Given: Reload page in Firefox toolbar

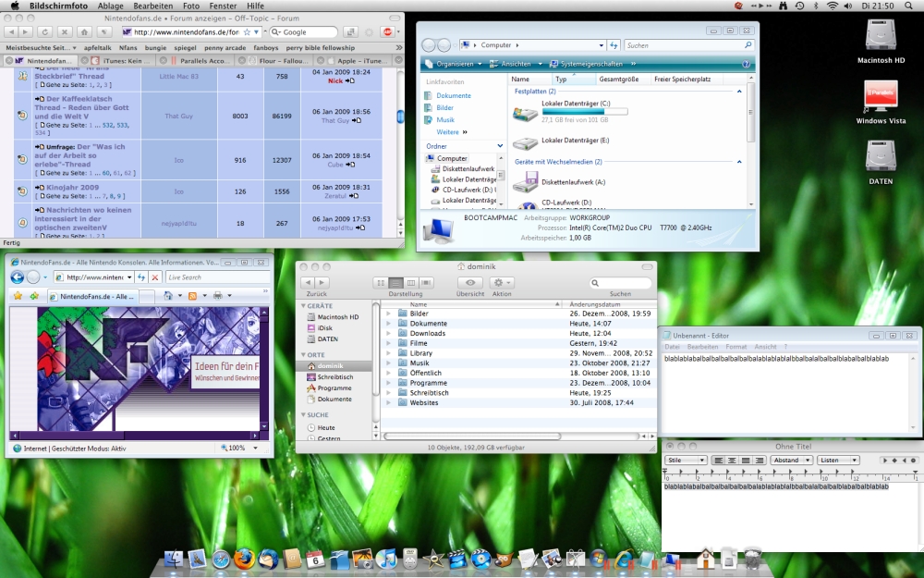Looking at the screenshot, I should tap(45, 31).
